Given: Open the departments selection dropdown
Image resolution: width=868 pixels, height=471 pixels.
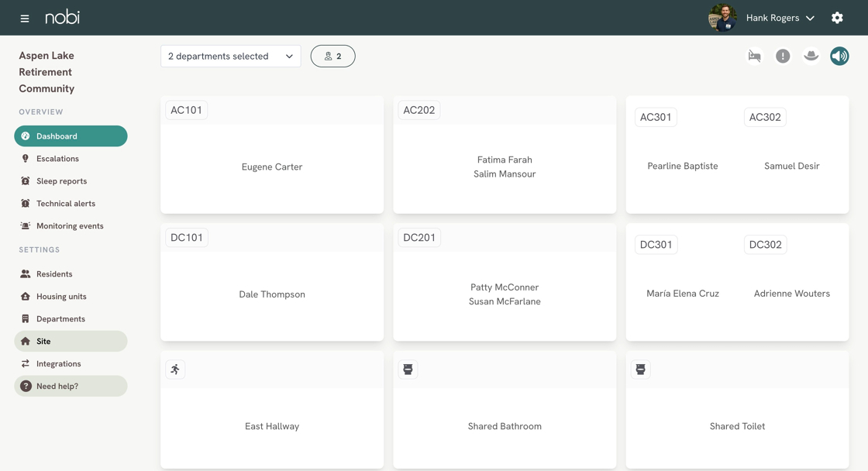Looking at the screenshot, I should click(x=231, y=56).
